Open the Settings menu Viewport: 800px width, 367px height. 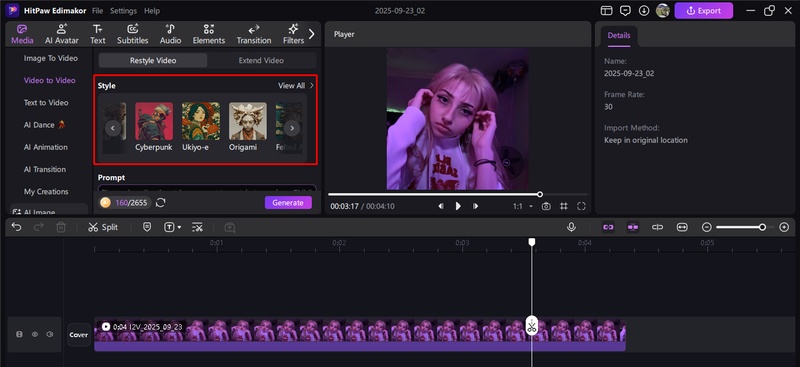[123, 11]
